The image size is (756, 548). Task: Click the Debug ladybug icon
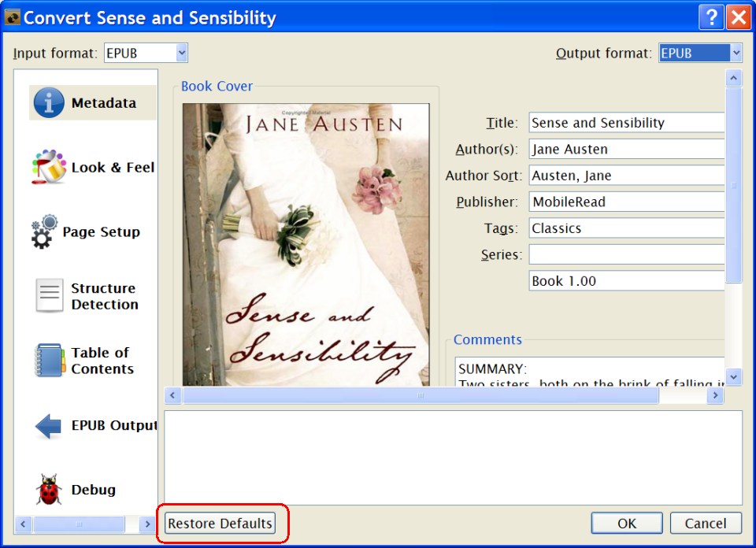pos(49,490)
